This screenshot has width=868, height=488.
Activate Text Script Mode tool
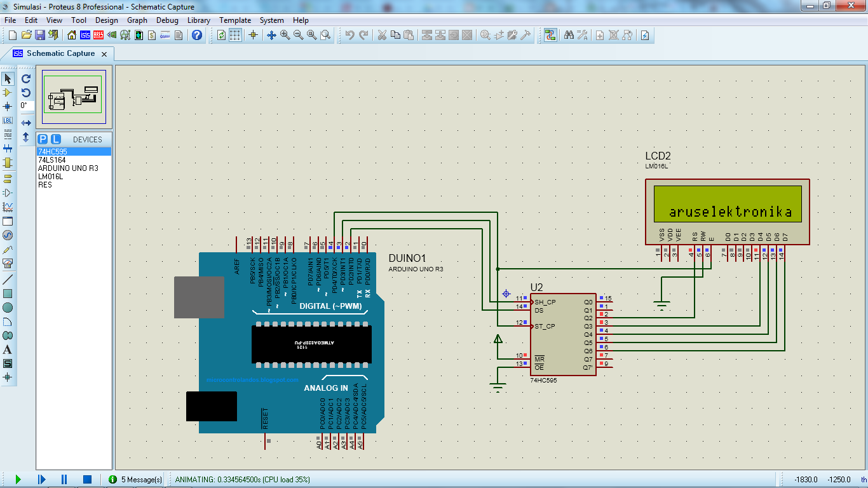[8, 134]
